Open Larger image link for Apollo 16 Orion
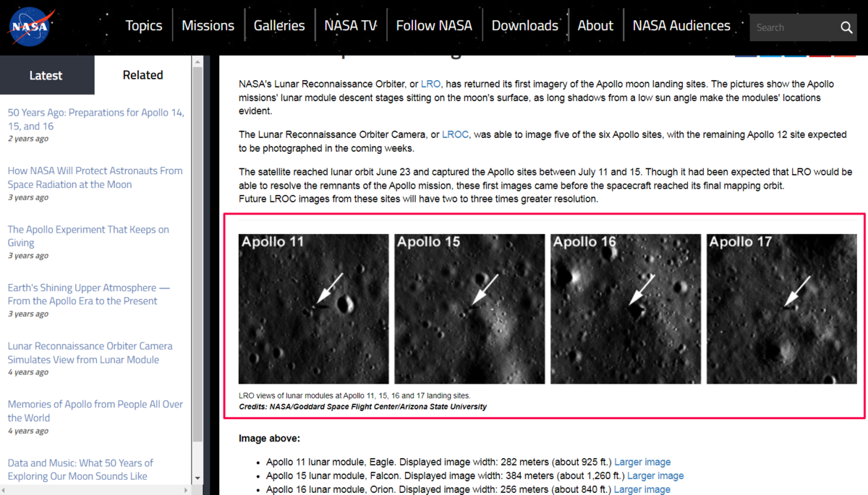 pos(642,489)
